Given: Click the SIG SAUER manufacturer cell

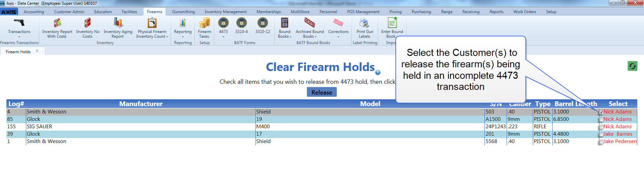Looking at the screenshot, I should pos(141,127).
